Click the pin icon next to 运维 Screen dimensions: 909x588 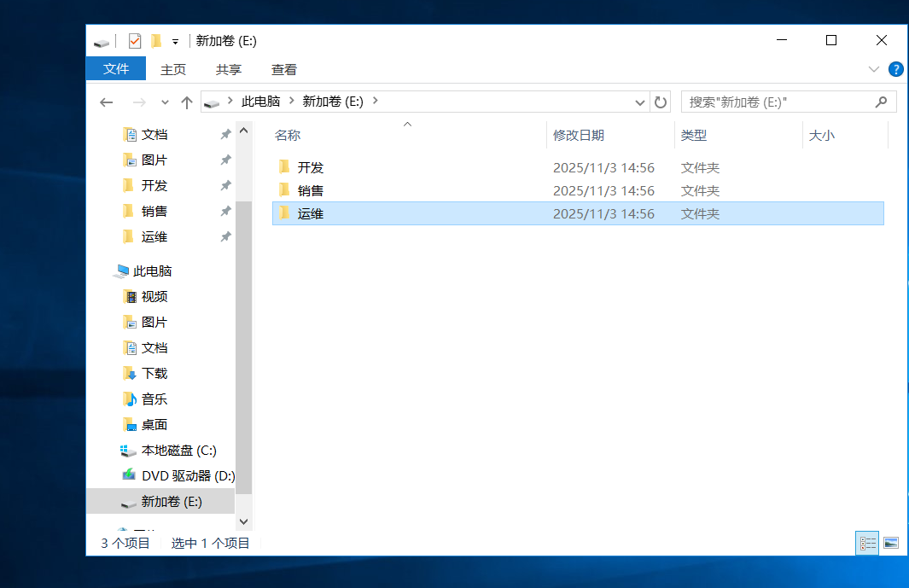pyautogui.click(x=225, y=236)
